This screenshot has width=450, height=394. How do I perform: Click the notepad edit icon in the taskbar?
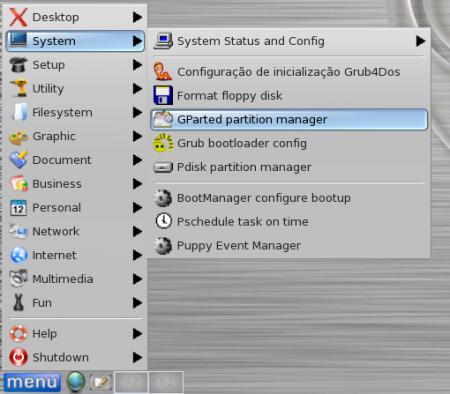tap(100, 382)
